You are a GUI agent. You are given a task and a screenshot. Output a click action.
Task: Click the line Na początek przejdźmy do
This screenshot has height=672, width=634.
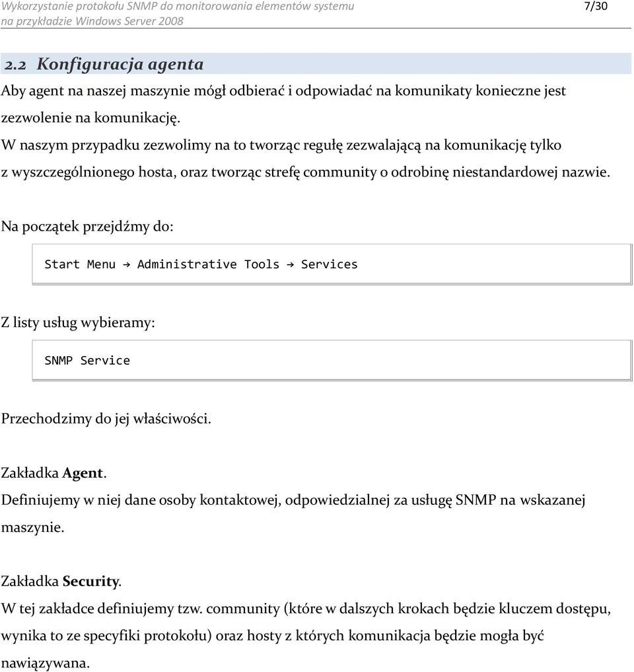pos(87,226)
